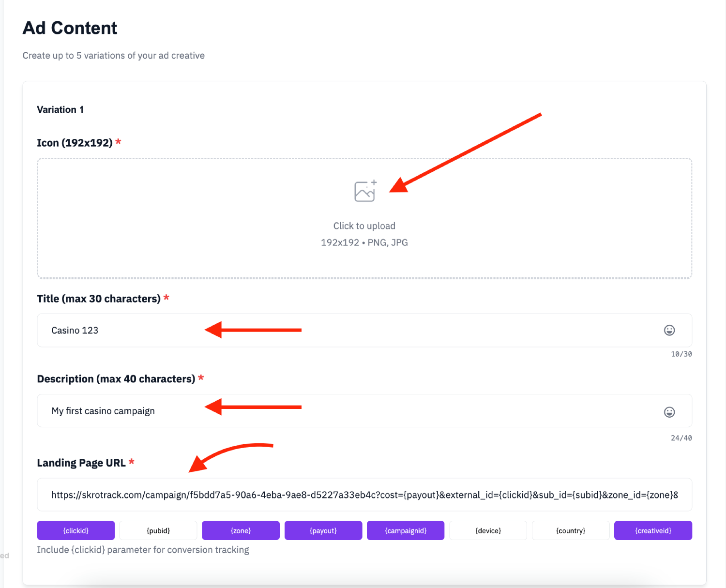Click 'Create up to 5 variations' subtitle
The width and height of the screenshot is (726, 588).
click(114, 56)
